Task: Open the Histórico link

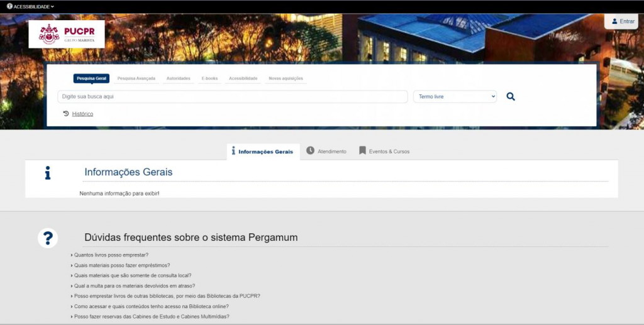Action: pyautogui.click(x=82, y=114)
